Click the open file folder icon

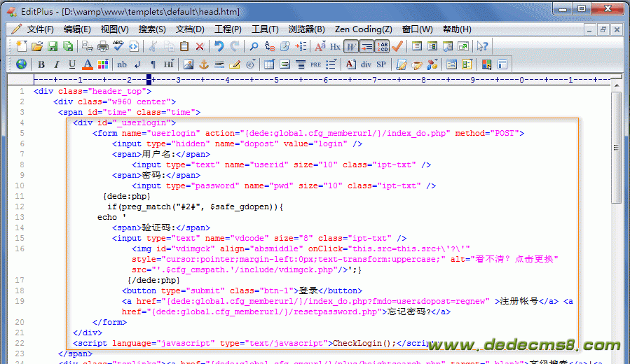(37, 47)
